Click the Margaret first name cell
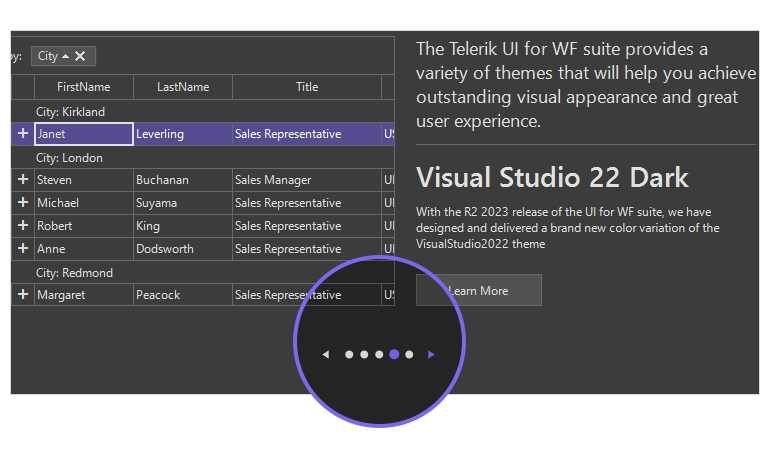Screen dimensions: 770x455 click(x=84, y=295)
